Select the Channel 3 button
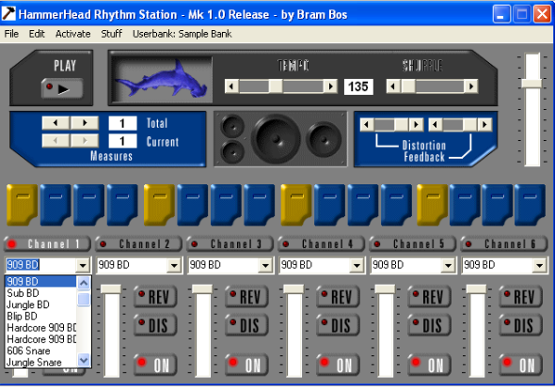Image resolution: width=555 pixels, height=392 pixels. [230, 243]
